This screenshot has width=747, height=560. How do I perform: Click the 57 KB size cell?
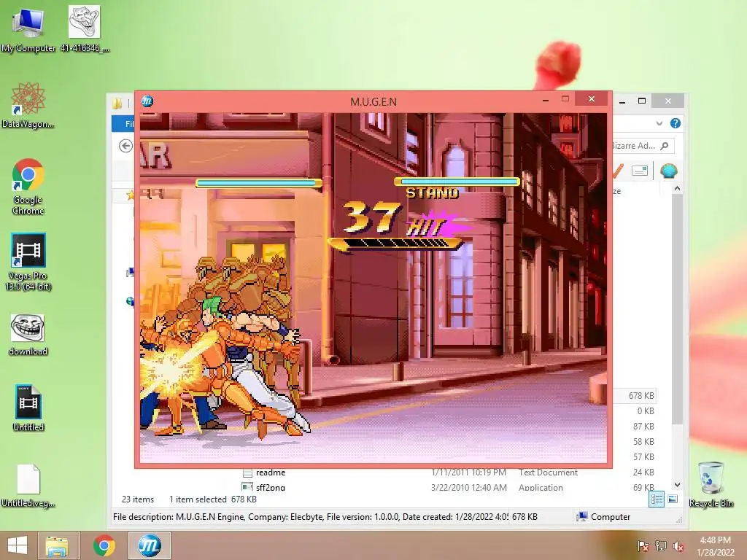[x=643, y=456]
